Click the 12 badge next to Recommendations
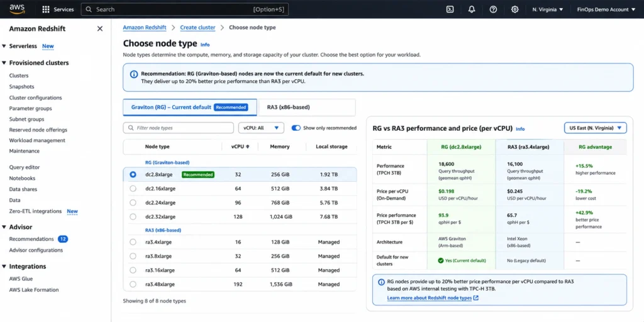The height and width of the screenshot is (322, 644). point(63,239)
